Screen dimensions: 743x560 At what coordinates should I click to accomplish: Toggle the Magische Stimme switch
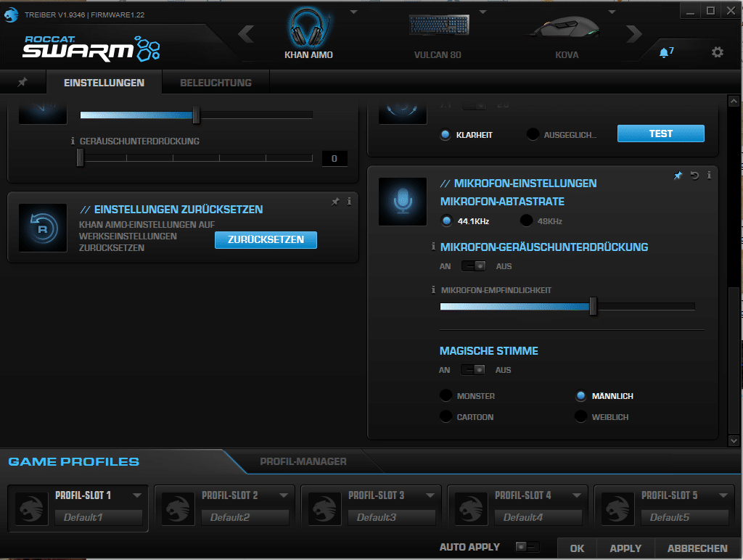(x=475, y=370)
